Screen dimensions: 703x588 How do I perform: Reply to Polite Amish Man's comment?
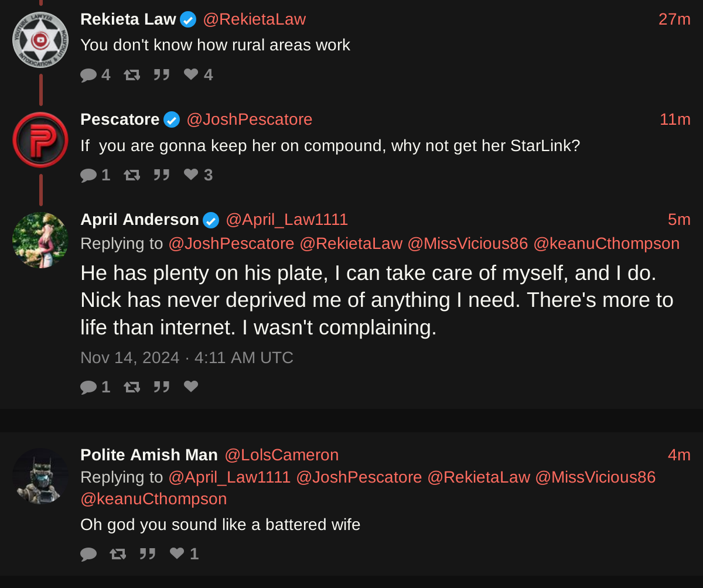pos(88,553)
